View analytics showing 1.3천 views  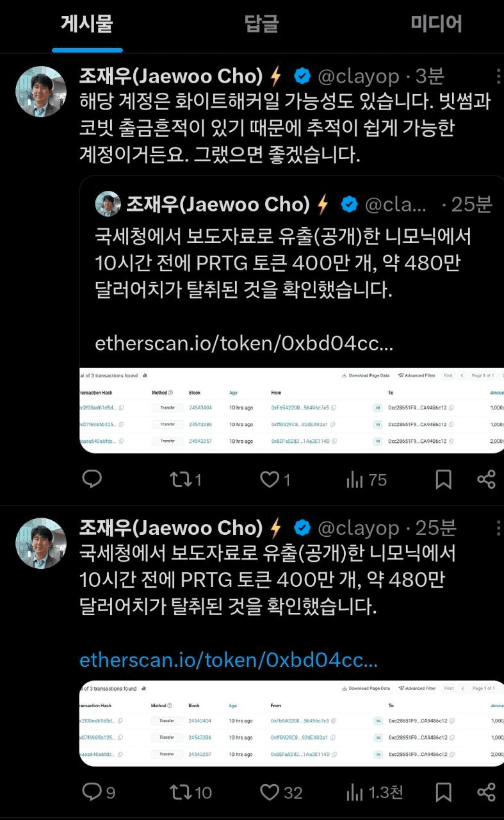(375, 792)
